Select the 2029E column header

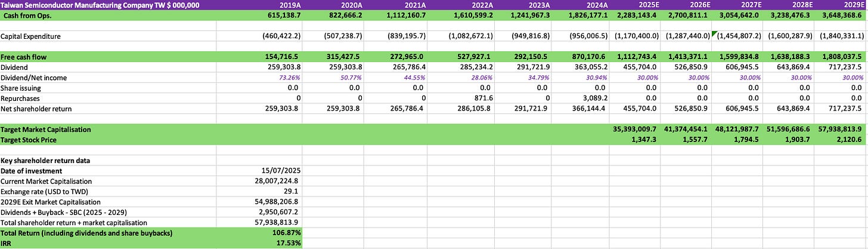pos(855,5)
